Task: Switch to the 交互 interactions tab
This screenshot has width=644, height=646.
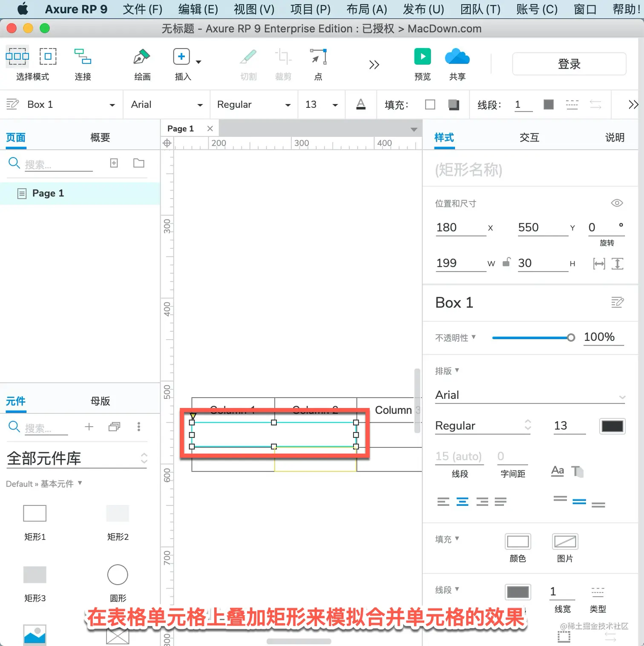Action: 529,137
